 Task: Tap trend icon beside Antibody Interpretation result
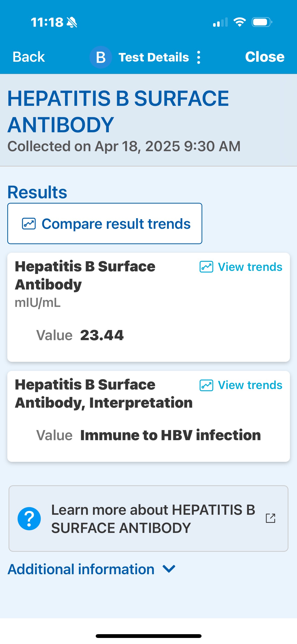206,385
